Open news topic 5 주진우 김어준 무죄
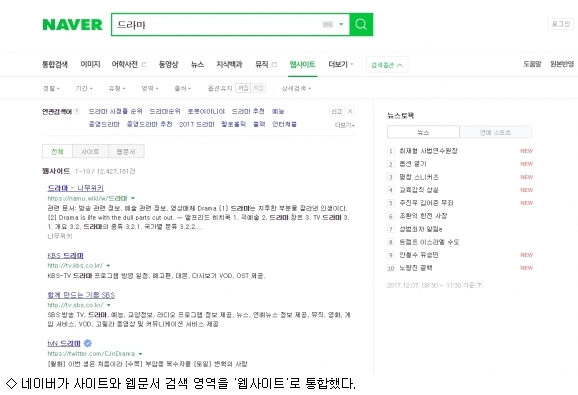 click(x=426, y=203)
